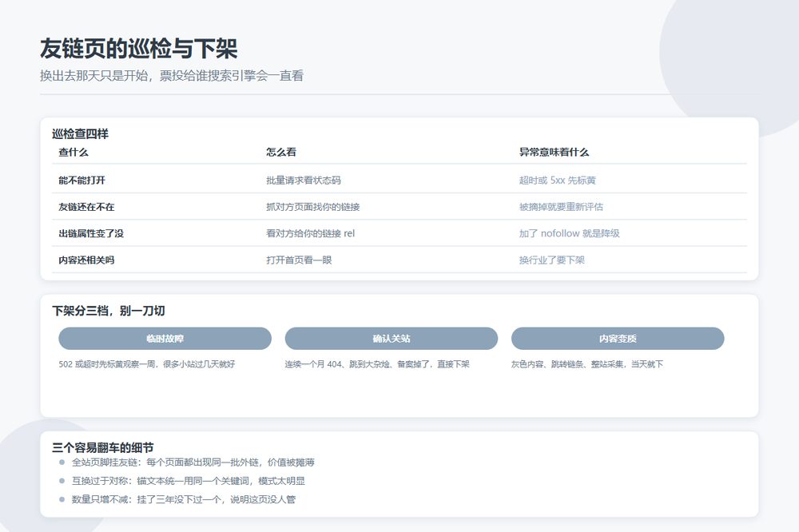Select the bullet 互换过于对称

100,481
